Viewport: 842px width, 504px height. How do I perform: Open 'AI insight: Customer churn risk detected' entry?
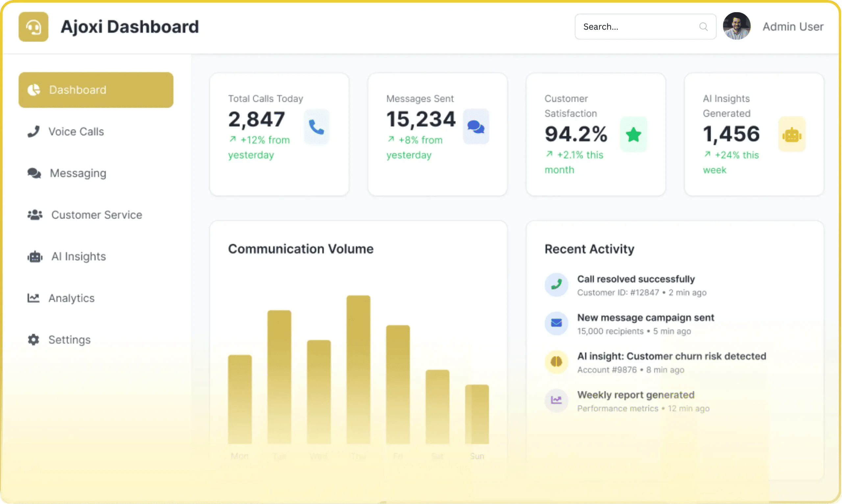(x=672, y=357)
